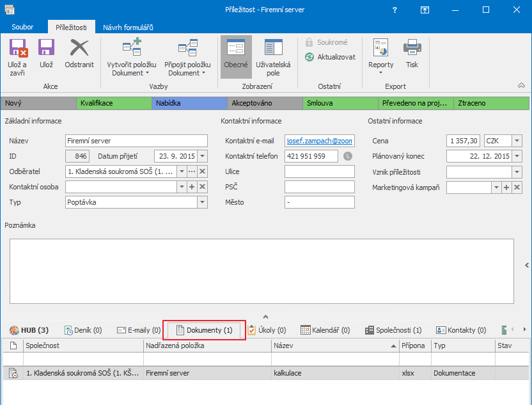Sort documents by the Název column header
532x405 pixels.
pyautogui.click(x=335, y=345)
